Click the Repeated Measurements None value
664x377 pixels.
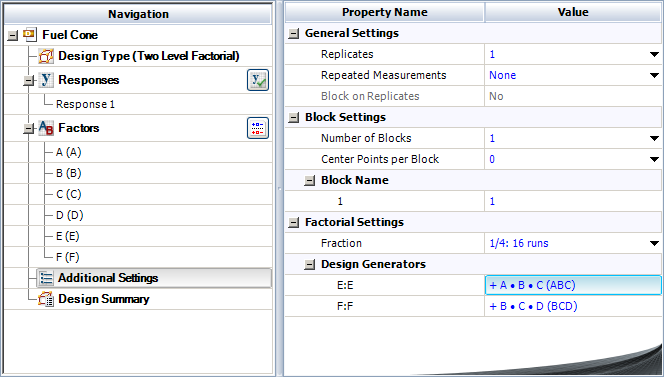click(x=502, y=75)
